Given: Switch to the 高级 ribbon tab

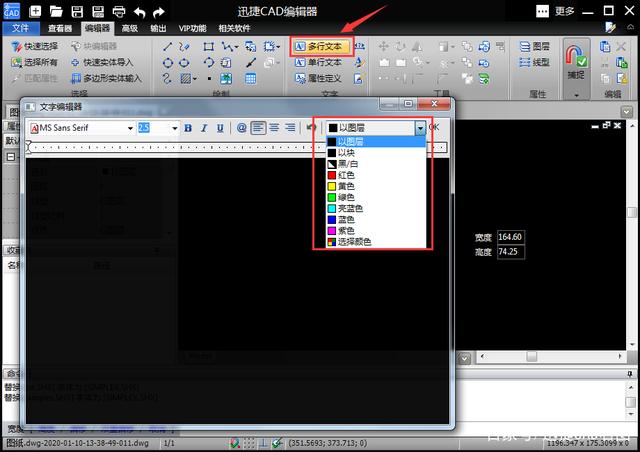Looking at the screenshot, I should point(129,28).
